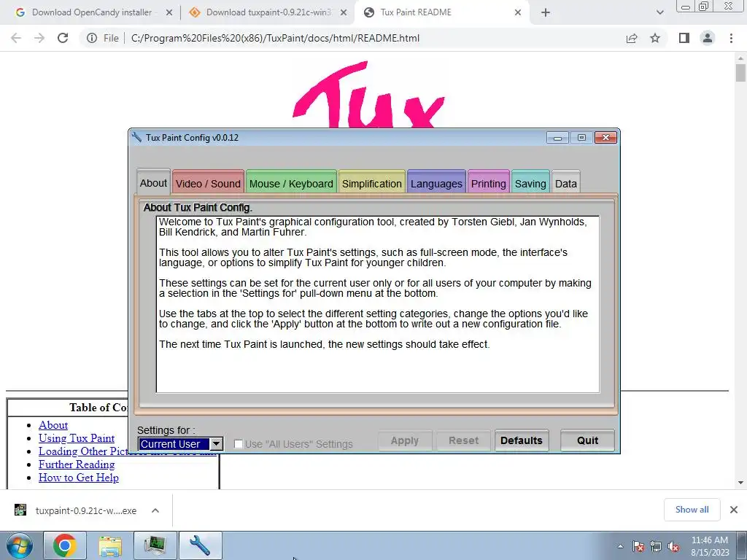747x560 pixels.
Task: Reload the README page
Action: click(x=63, y=38)
